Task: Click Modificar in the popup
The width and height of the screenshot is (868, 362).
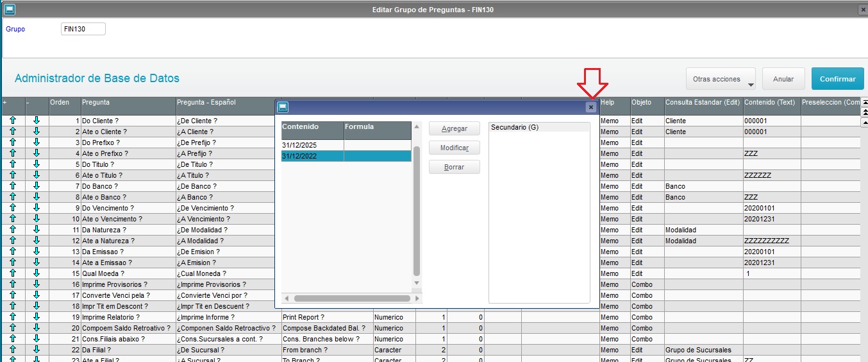Action: (455, 148)
